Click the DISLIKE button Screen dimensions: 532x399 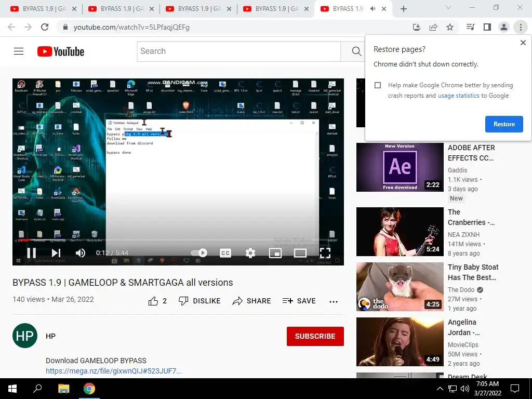(199, 301)
